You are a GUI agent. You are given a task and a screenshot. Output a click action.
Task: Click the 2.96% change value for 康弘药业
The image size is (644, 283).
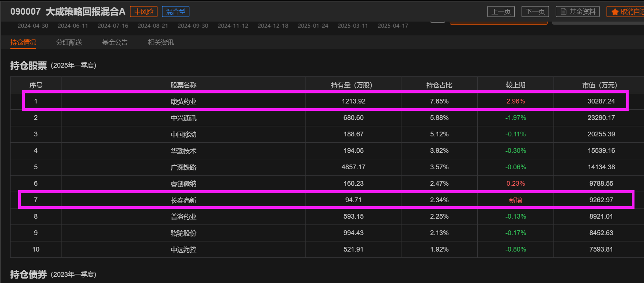(x=516, y=101)
